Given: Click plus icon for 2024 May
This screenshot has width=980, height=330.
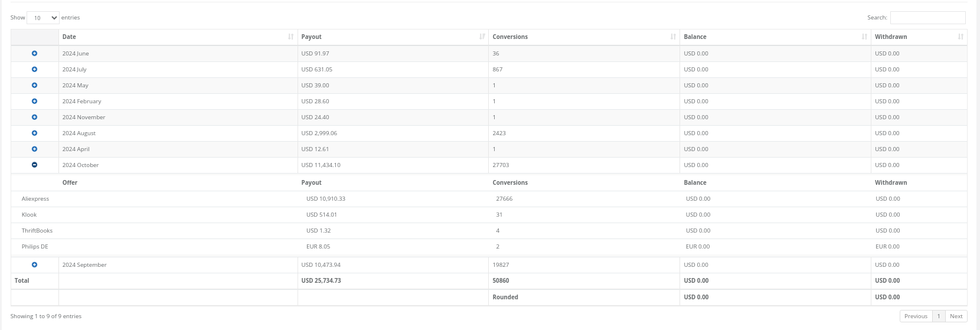Looking at the screenshot, I should click(34, 85).
